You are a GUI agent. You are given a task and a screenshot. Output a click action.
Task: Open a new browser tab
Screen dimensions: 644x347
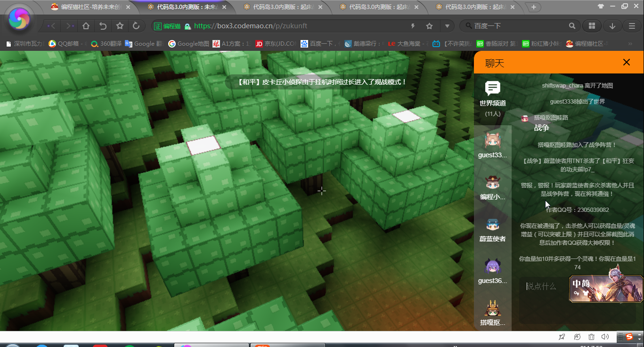pos(533,7)
